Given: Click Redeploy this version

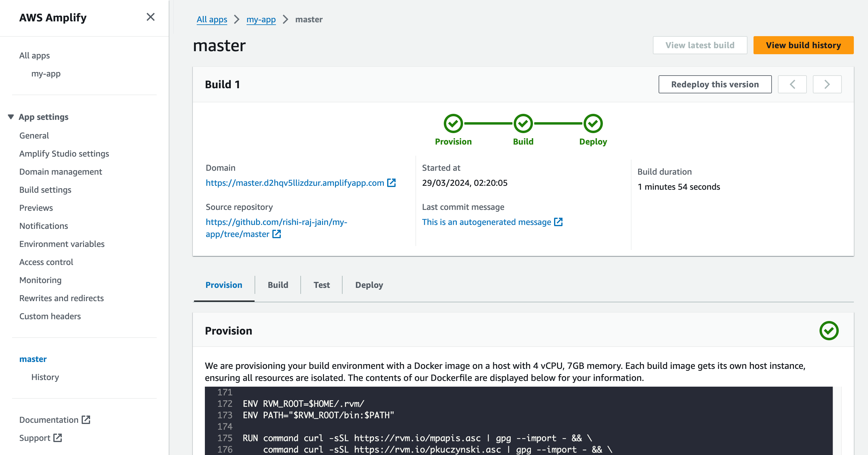Looking at the screenshot, I should 715,84.
